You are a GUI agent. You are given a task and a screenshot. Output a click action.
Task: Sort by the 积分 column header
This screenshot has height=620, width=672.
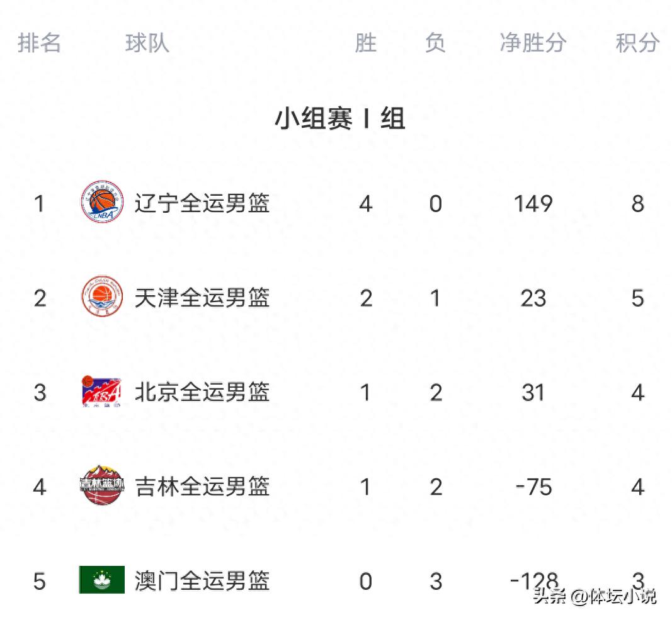click(637, 43)
